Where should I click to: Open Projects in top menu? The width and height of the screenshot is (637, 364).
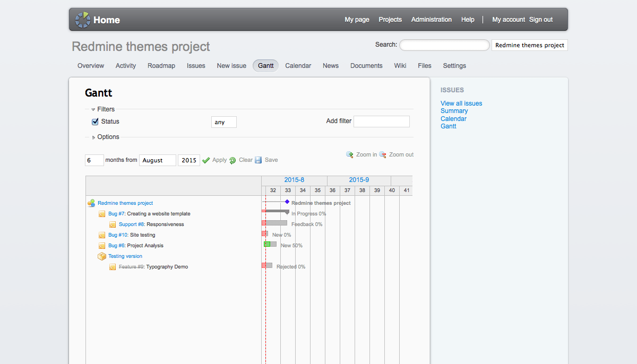coord(390,20)
